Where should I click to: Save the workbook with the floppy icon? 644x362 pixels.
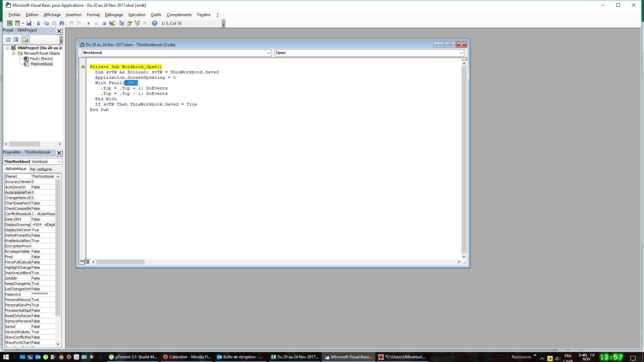point(29,23)
